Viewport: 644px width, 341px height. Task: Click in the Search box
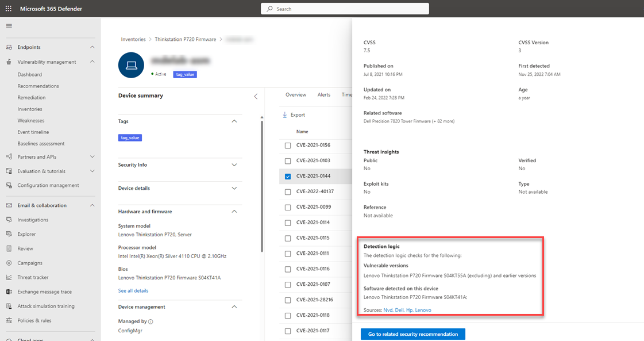(x=345, y=9)
